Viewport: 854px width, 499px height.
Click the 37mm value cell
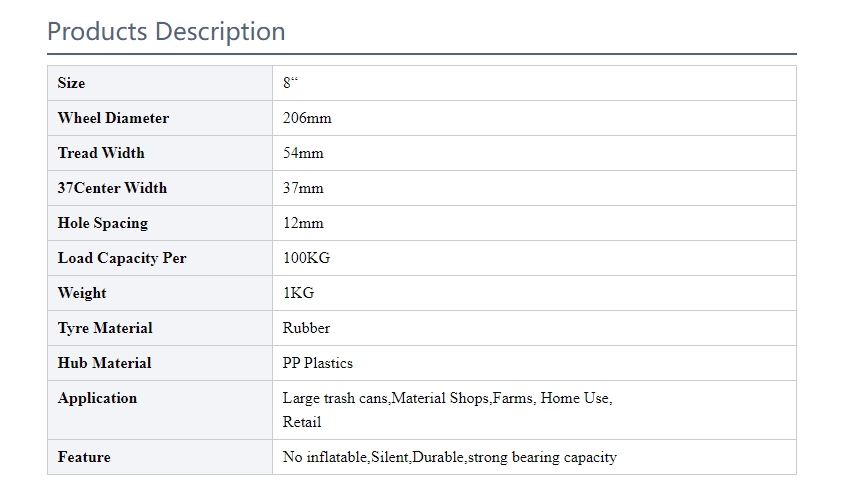click(x=534, y=188)
